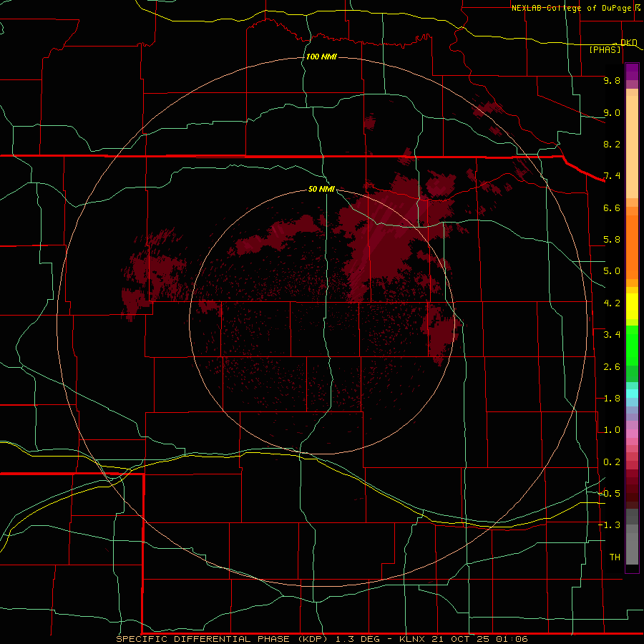Click the TH label on the color scale
The image size is (644, 644).
pyautogui.click(x=615, y=557)
